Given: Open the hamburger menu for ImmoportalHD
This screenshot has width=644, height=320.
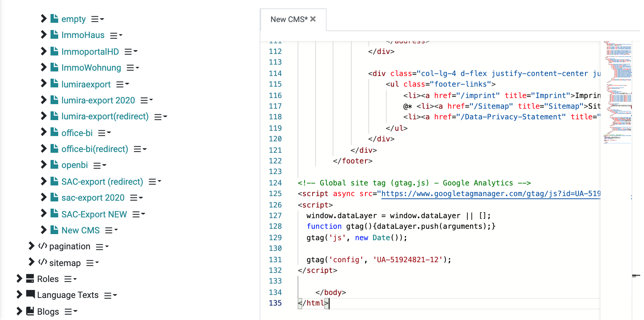Looking at the screenshot, I should coord(131,51).
